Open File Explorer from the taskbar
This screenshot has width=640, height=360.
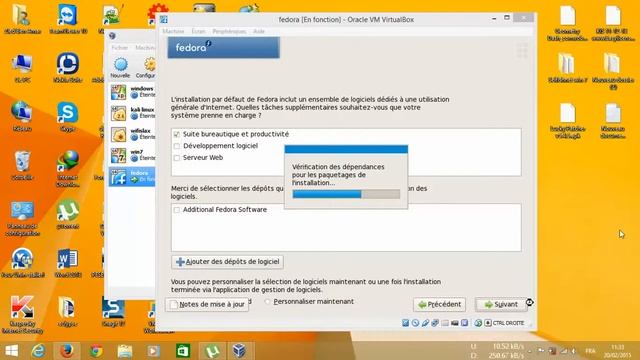125,351
